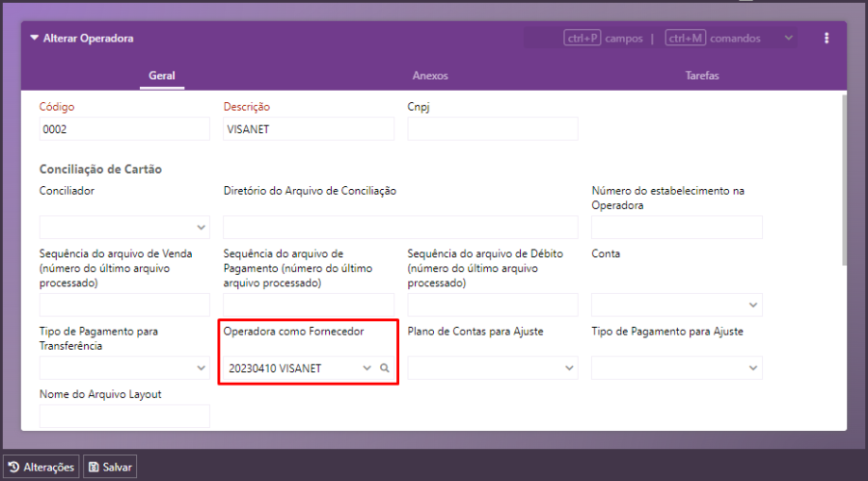Expand the command bar chevron next to comandos
The image size is (868, 481).
point(789,38)
